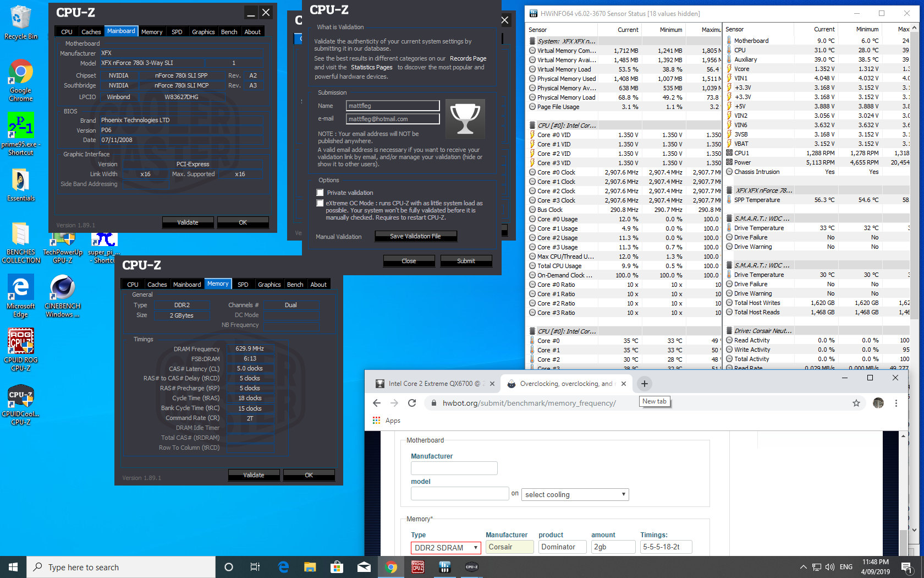
Task: Click the Save Validation File button
Action: (416, 236)
